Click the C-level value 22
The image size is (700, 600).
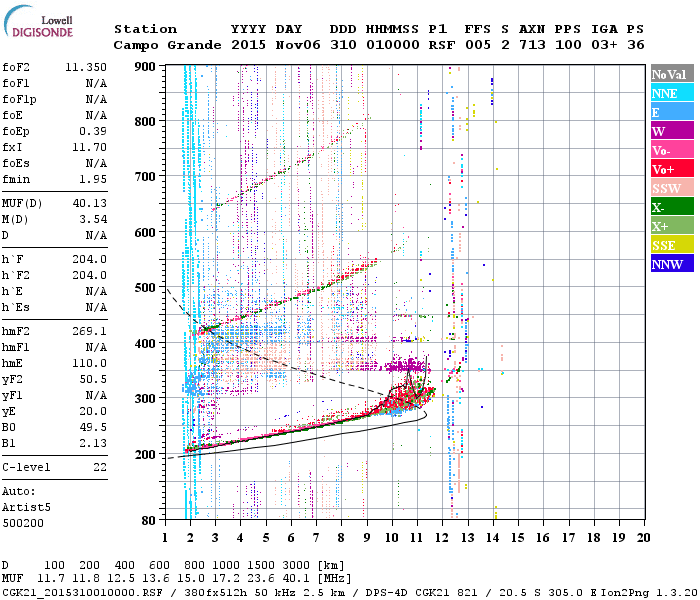(100, 467)
